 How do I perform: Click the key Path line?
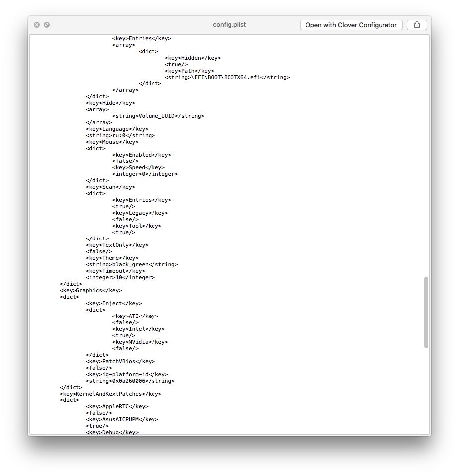click(189, 71)
